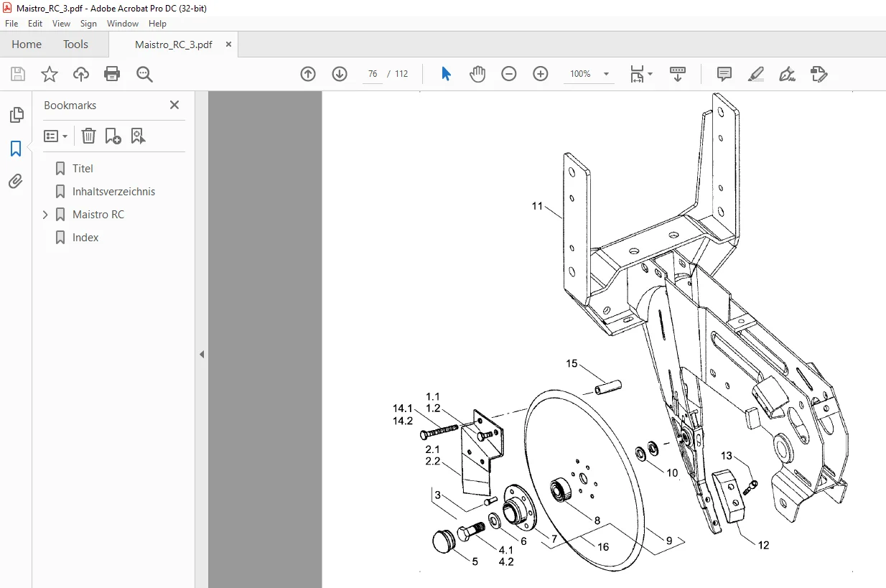Image resolution: width=886 pixels, height=588 pixels.
Task: Open the Window menu
Action: point(123,24)
